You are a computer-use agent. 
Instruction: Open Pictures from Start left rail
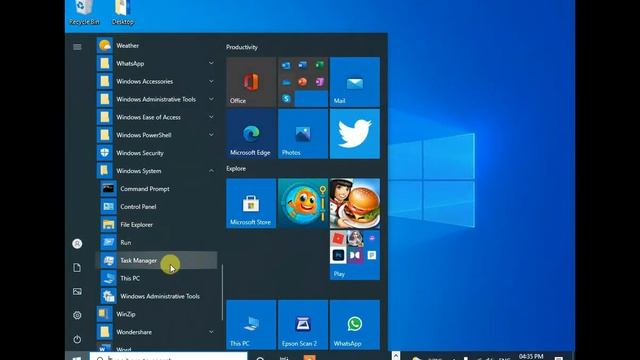pos(77,291)
